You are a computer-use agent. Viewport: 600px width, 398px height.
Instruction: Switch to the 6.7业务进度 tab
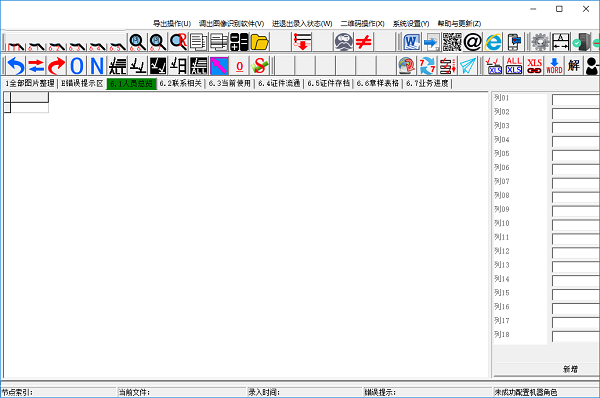coord(427,83)
